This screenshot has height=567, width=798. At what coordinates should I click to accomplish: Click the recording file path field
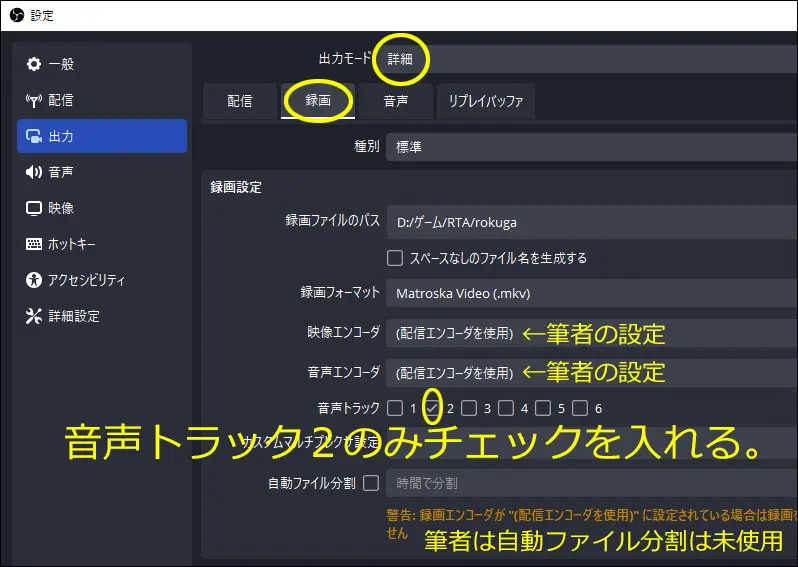pos(590,222)
